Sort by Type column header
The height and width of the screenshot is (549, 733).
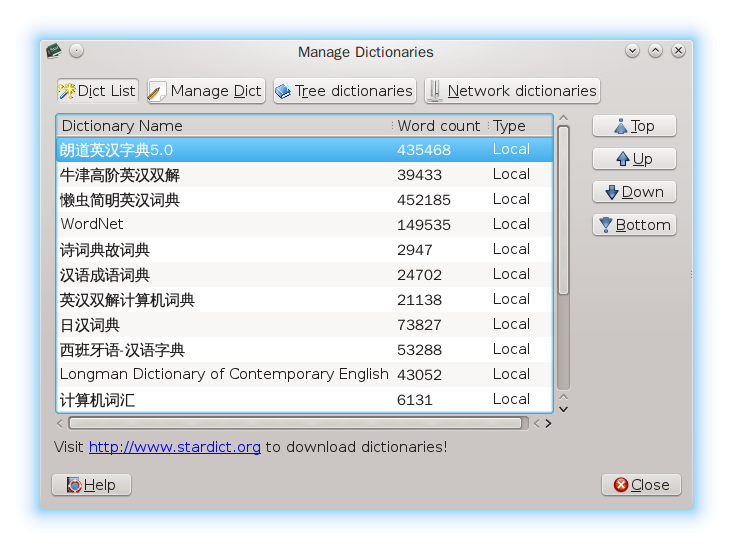point(520,126)
